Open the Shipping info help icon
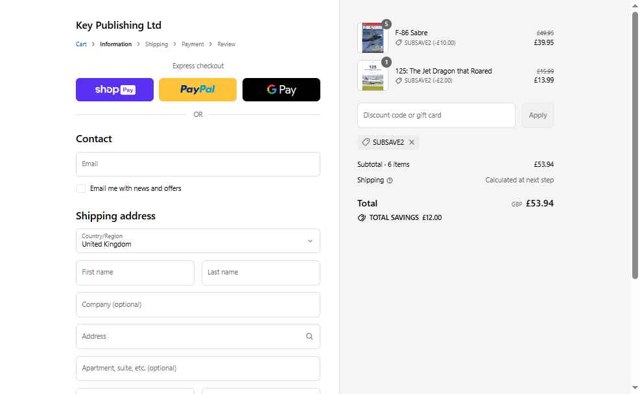This screenshot has height=394, width=640. (x=389, y=180)
